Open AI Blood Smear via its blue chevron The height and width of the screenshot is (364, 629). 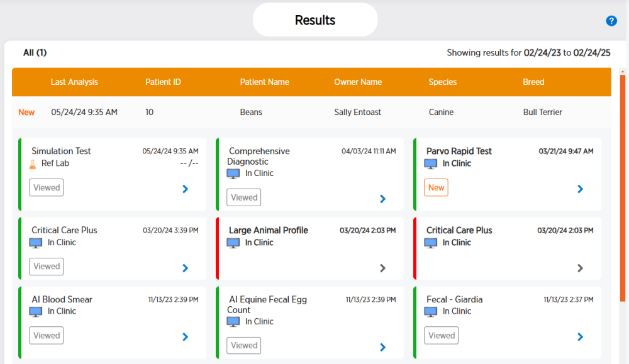186,337
